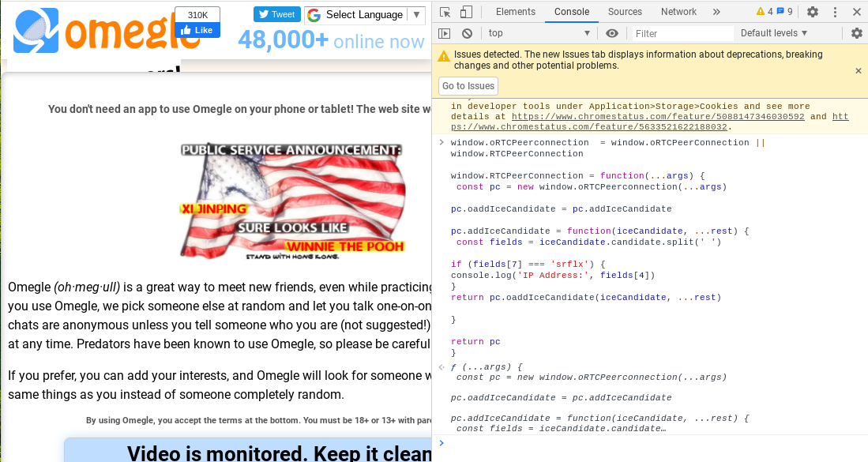Screen dimensions: 868x462
Task: Open the Elements tab
Action: point(516,12)
